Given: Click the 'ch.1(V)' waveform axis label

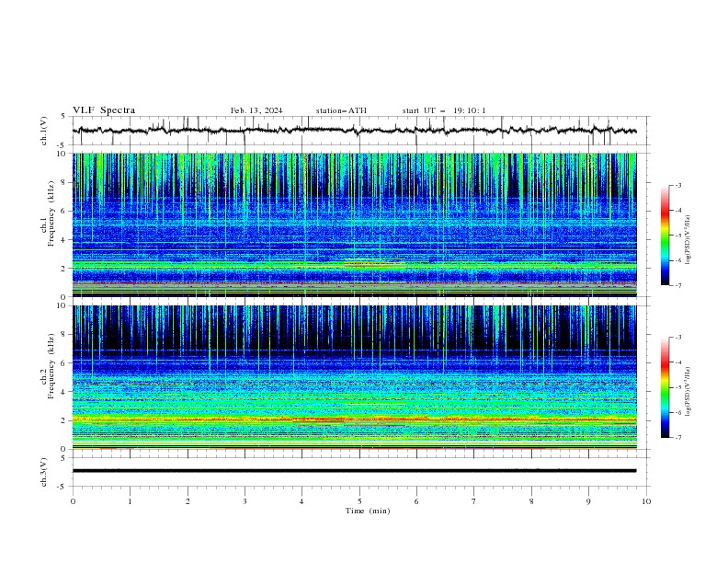Looking at the screenshot, I should coord(44,131).
